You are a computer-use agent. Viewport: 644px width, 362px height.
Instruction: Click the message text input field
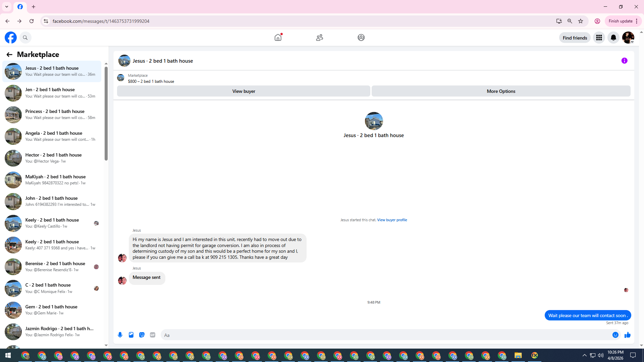[386, 335]
